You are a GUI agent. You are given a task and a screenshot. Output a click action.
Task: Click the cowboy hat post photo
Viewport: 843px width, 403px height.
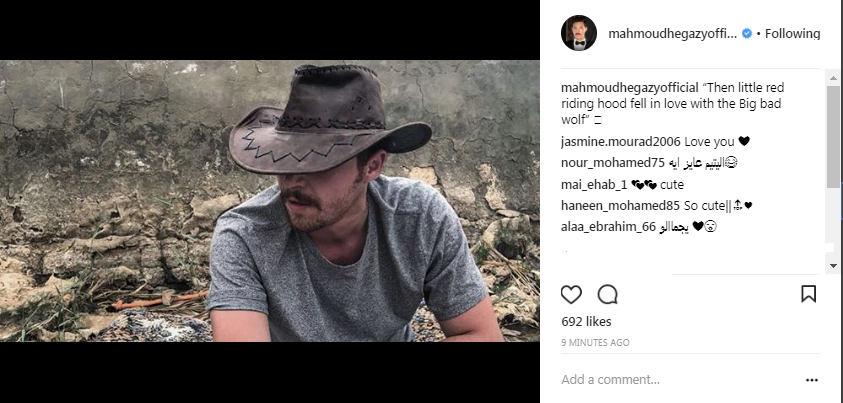[270, 201]
